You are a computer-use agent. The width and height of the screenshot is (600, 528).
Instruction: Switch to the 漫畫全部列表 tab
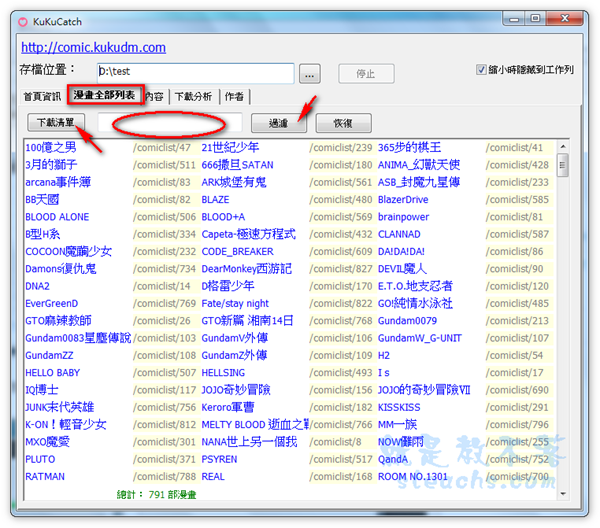click(x=104, y=95)
